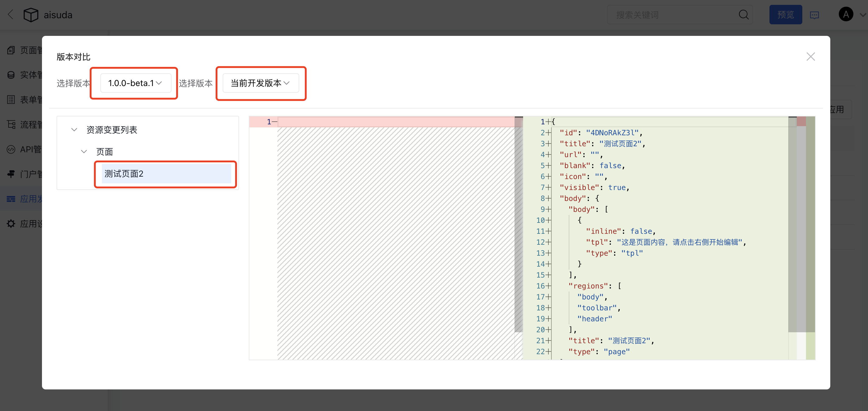Click the "id": "4DNoRAkZ3l" line
Viewport: 868px width, 411px height.
pos(601,133)
